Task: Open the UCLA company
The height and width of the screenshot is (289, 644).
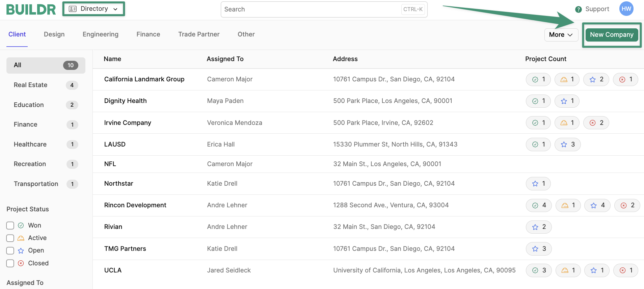Action: pos(113,270)
